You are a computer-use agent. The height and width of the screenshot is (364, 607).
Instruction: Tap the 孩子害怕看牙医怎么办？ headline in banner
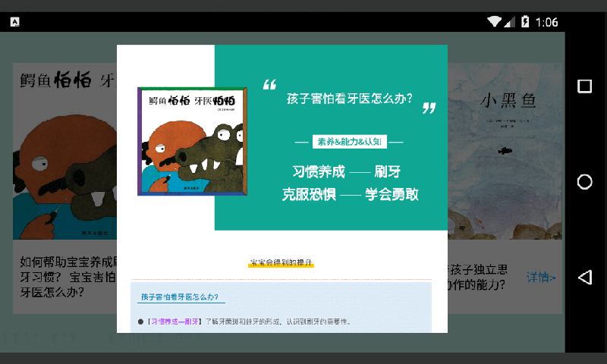pos(350,99)
